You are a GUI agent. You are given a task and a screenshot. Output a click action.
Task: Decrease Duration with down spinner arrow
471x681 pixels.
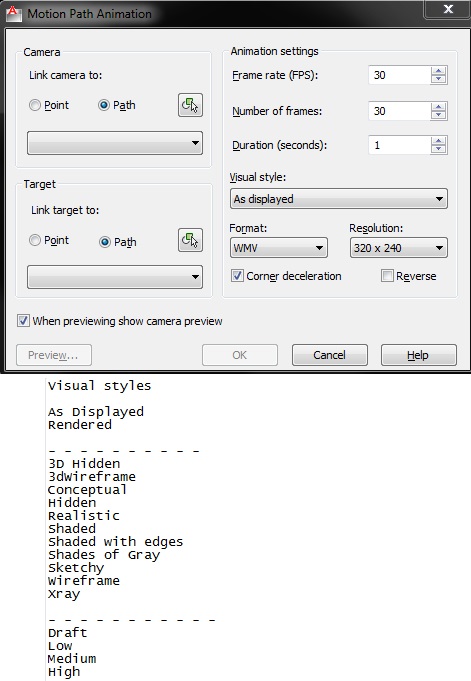pyautogui.click(x=439, y=149)
